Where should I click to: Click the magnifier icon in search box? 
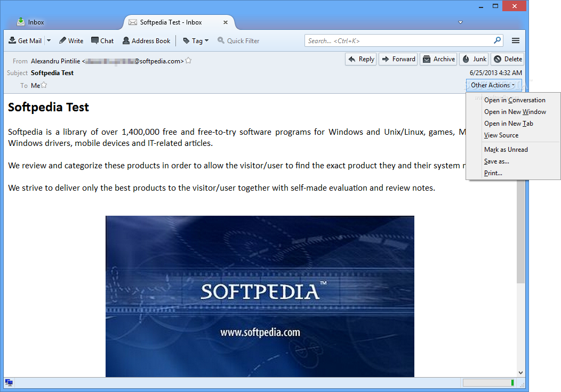coord(498,40)
